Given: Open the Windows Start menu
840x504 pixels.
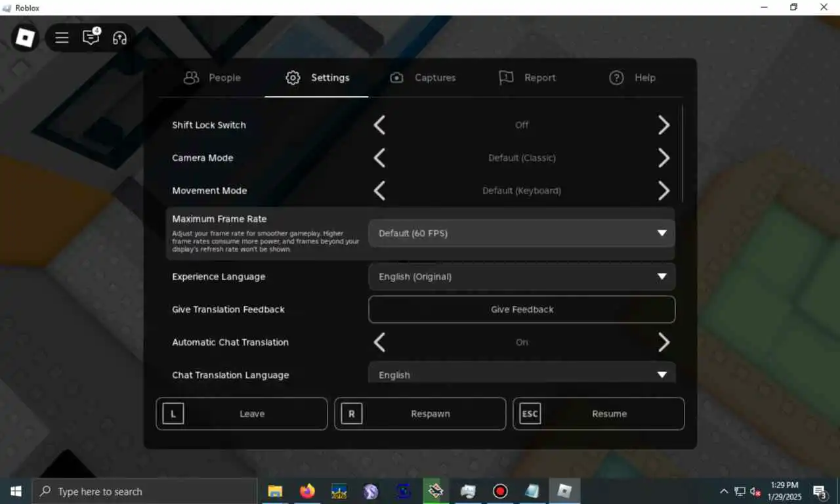Looking at the screenshot, I should pos(16,491).
